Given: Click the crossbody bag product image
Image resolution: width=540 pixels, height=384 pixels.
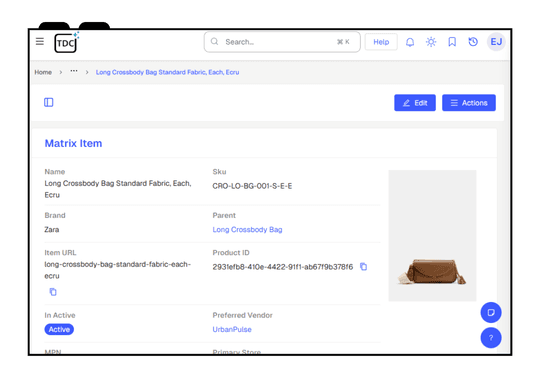Looking at the screenshot, I should 432,236.
